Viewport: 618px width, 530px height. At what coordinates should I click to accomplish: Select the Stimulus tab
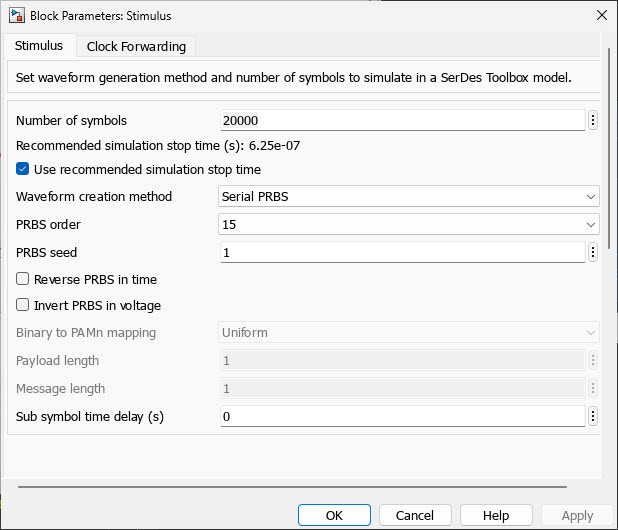[x=39, y=46]
